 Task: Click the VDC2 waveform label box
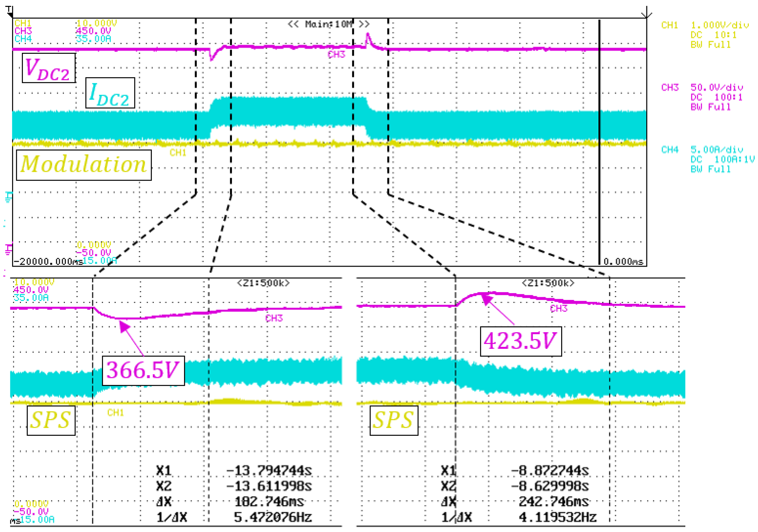point(48,68)
